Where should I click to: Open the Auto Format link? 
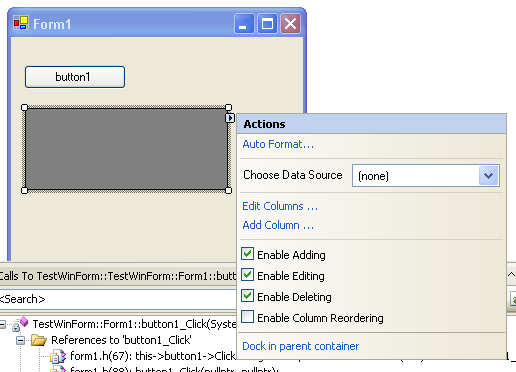click(278, 144)
